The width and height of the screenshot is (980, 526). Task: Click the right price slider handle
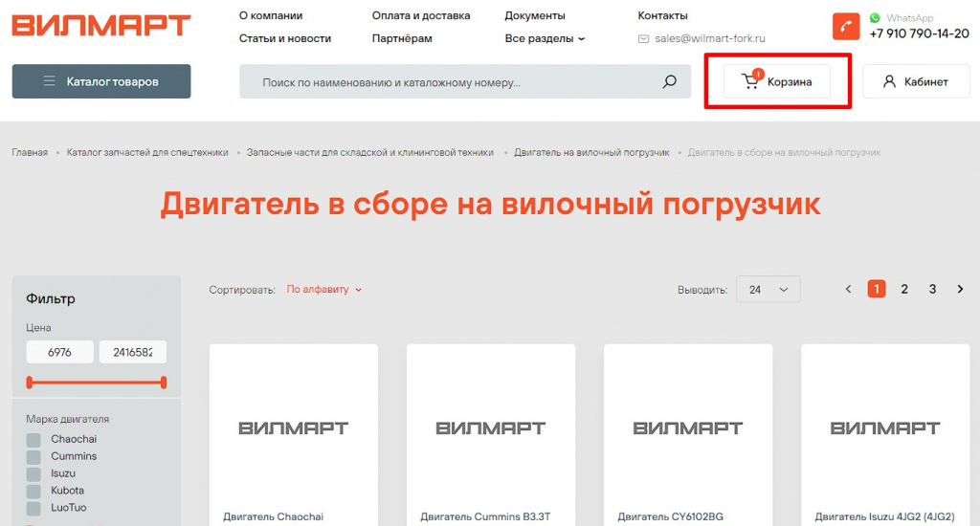click(163, 383)
